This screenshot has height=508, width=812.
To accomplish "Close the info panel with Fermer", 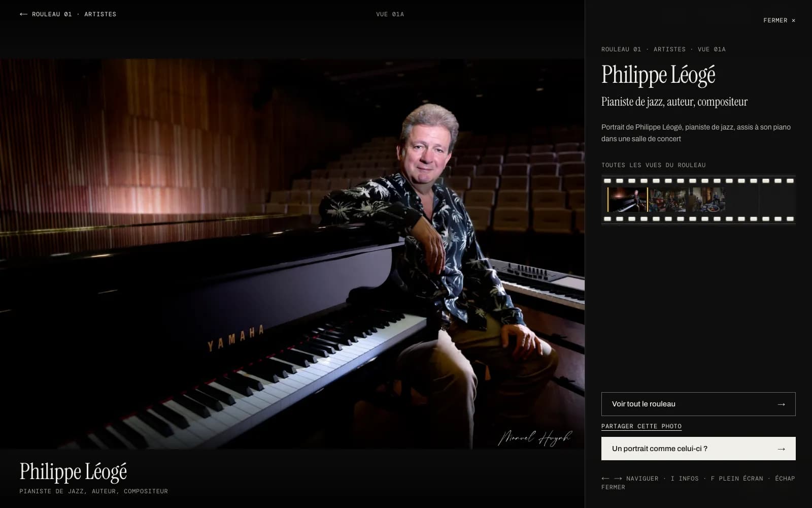I will tap(779, 20).
